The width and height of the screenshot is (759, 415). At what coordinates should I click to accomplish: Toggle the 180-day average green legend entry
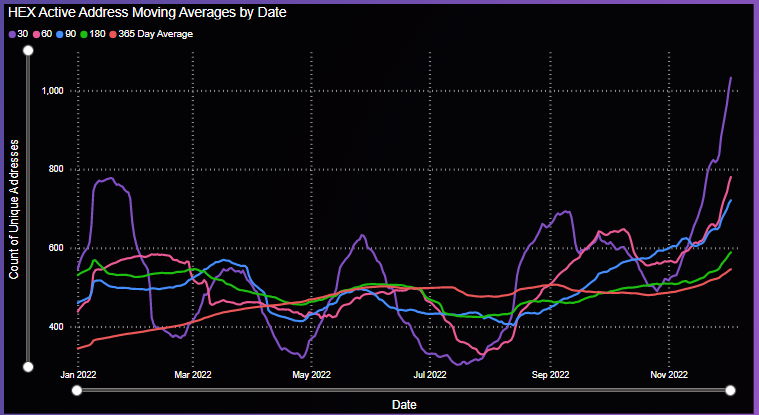tap(92, 34)
